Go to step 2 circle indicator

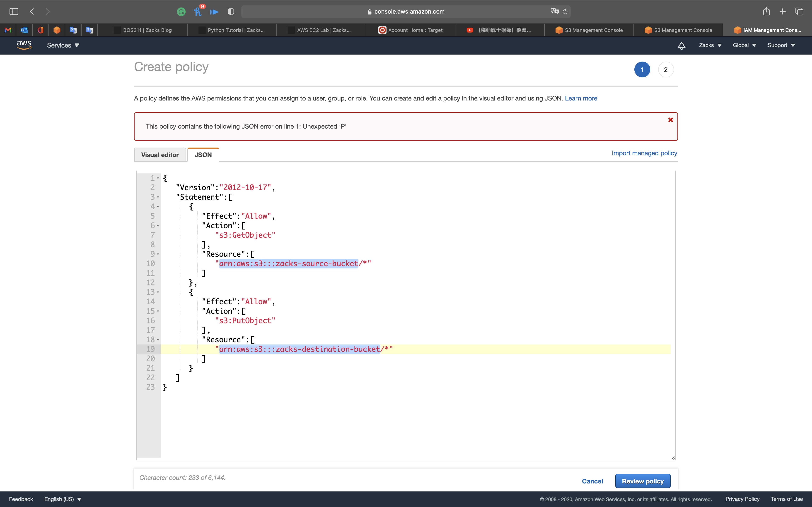coord(666,70)
